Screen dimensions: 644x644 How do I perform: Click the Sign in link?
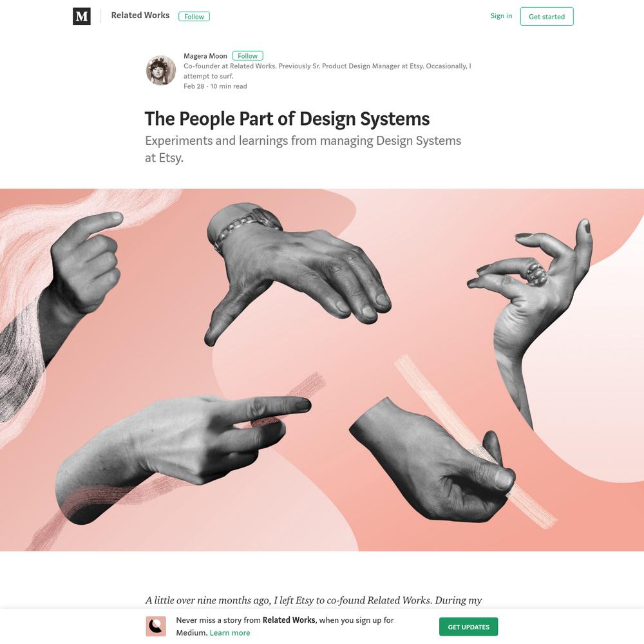coord(501,15)
